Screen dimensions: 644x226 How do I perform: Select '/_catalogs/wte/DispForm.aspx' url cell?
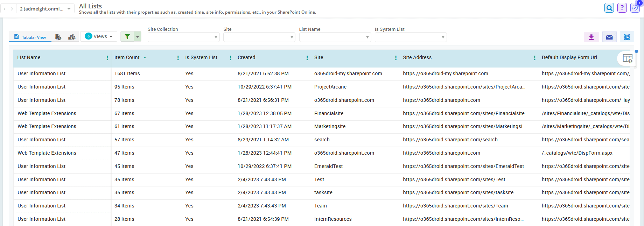(577, 153)
